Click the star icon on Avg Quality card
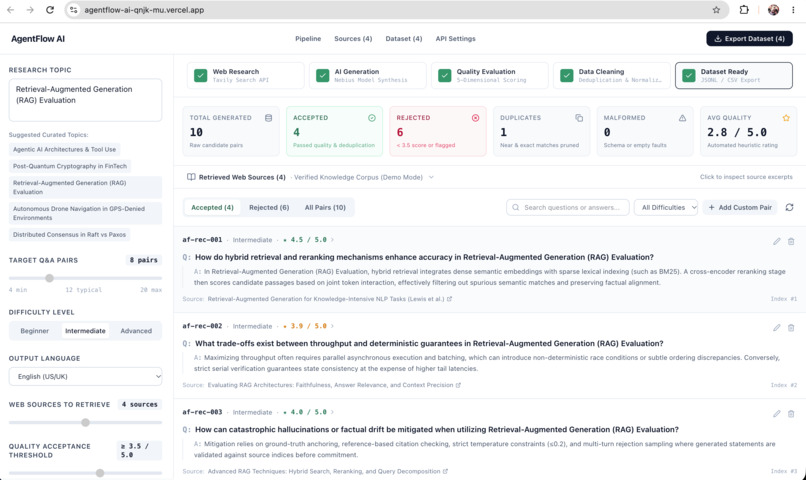The image size is (806, 480). (x=786, y=118)
